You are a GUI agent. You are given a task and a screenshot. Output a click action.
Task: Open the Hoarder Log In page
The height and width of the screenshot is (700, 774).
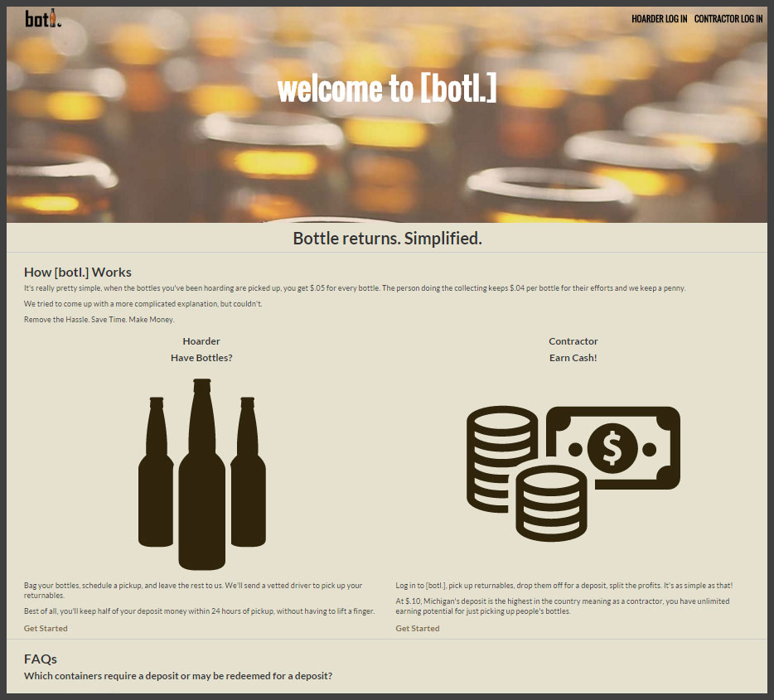click(x=659, y=19)
